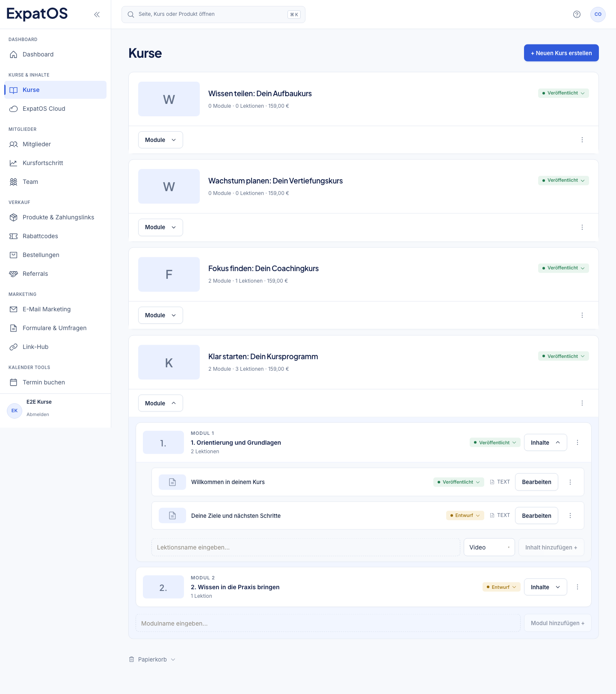Expand Module dropdown for Fokus finden
The width and height of the screenshot is (616, 694).
click(x=160, y=315)
